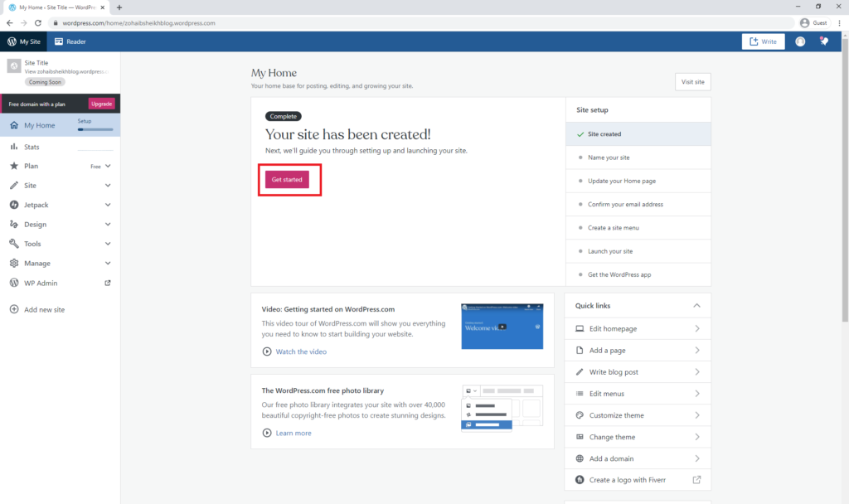
Task: Open a new browser tab
Action: 119,7
